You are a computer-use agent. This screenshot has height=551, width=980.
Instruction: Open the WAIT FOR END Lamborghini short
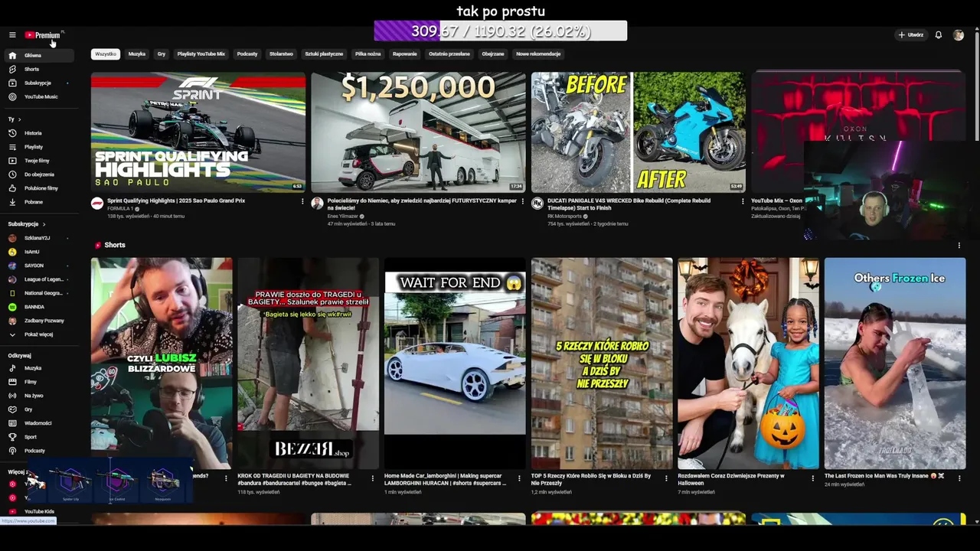(x=455, y=363)
